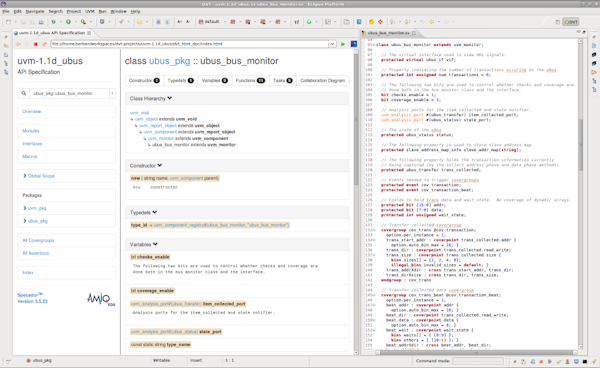Click the browser URL address field
The image size is (600, 368).
[x=189, y=44]
